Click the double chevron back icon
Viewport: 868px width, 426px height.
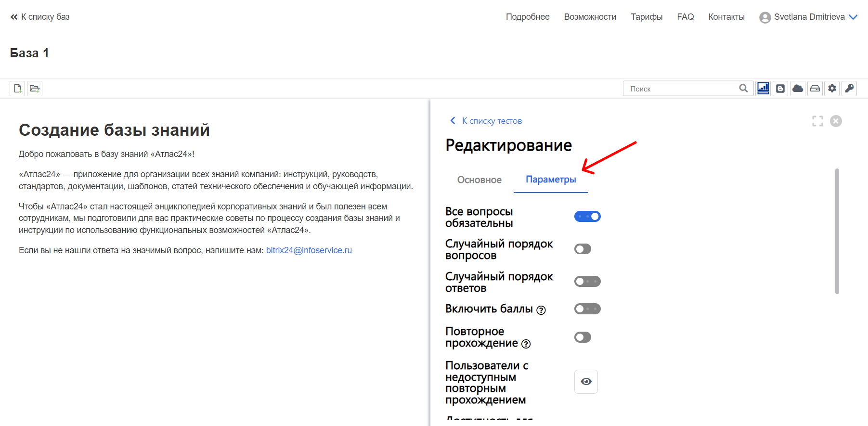pyautogui.click(x=14, y=17)
